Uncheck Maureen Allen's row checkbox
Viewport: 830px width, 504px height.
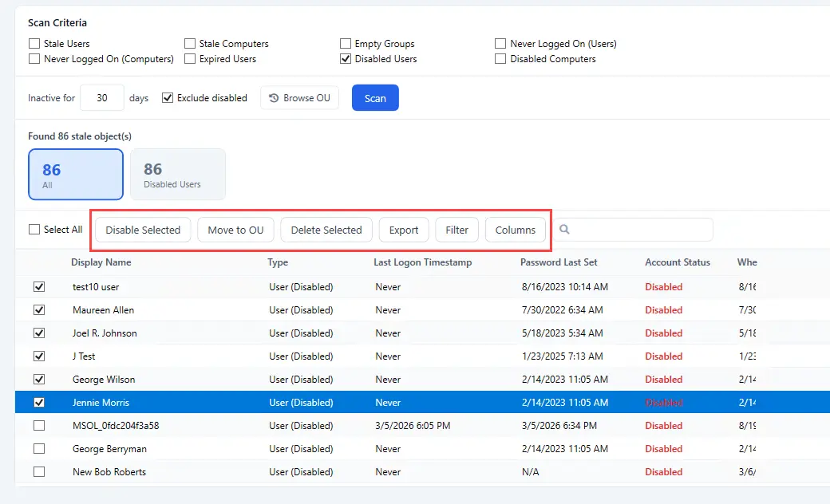(39, 310)
